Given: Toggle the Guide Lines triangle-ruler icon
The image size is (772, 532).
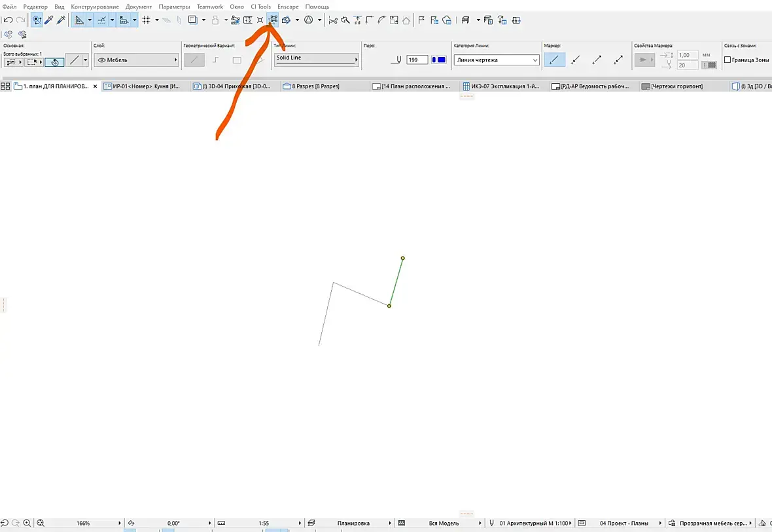Looking at the screenshot, I should click(x=79, y=20).
